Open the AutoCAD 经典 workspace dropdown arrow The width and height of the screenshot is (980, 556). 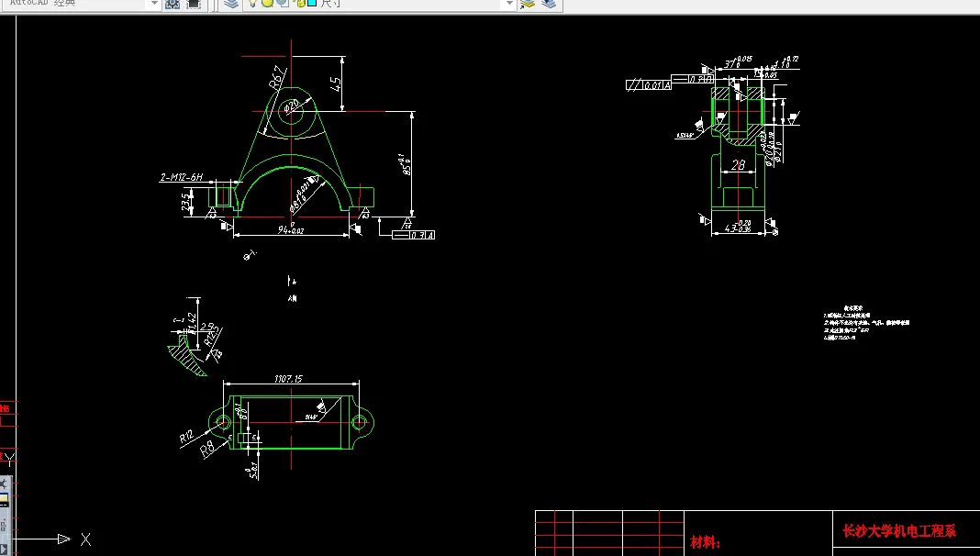click(154, 5)
